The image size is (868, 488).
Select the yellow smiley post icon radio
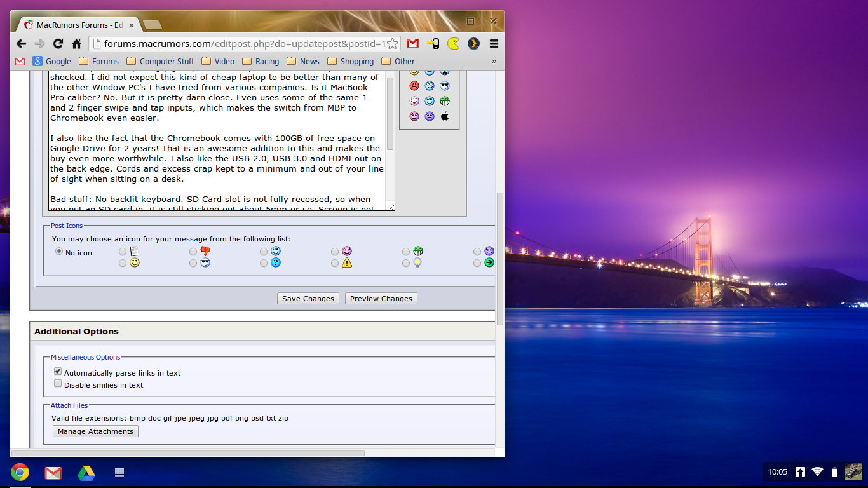(123, 263)
